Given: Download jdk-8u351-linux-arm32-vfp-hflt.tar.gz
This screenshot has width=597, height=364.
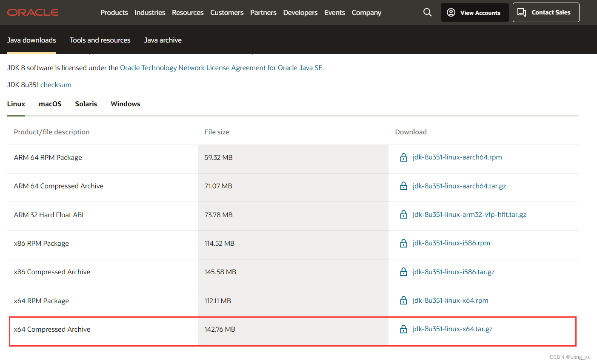Looking at the screenshot, I should (469, 214).
